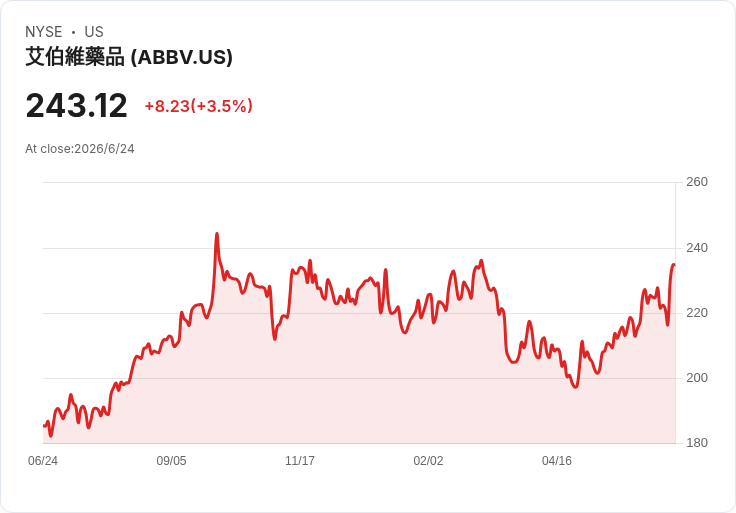Click the 09/05 x-axis date label
This screenshot has height=513, width=736.
point(171,461)
